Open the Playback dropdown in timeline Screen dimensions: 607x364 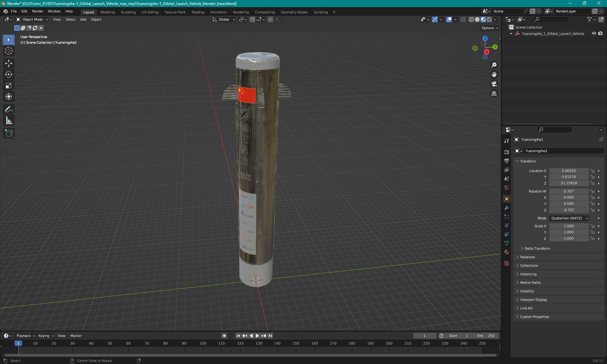[x=26, y=336]
